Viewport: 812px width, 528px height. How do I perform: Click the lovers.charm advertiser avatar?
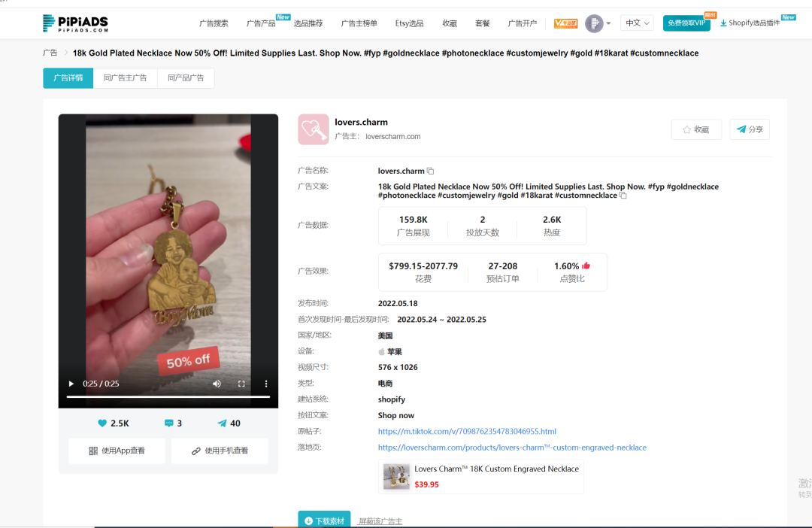pyautogui.click(x=313, y=129)
